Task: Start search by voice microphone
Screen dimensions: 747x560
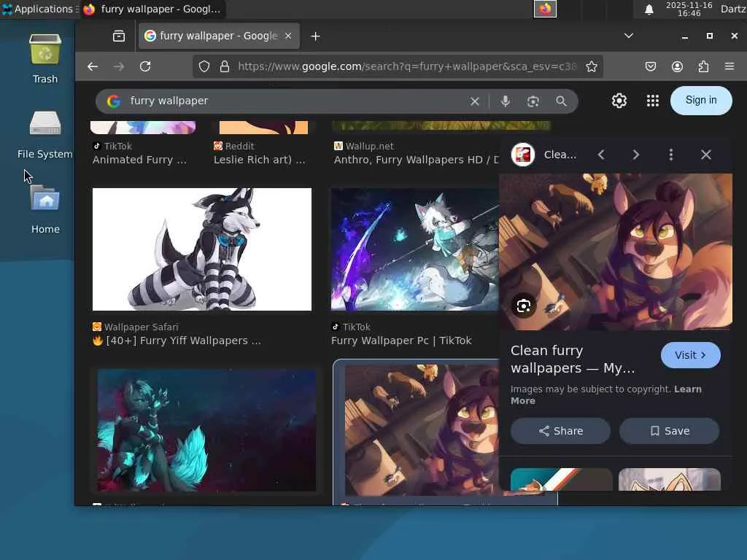Action: (x=506, y=101)
